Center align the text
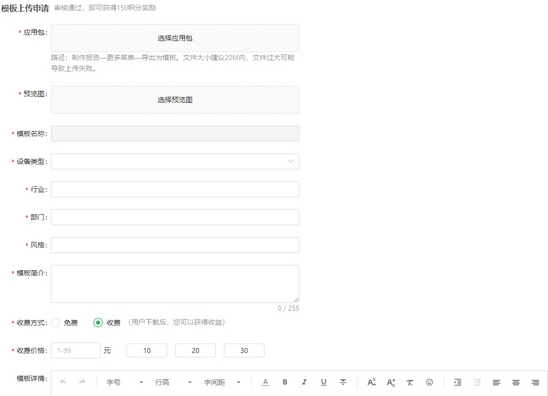 pyautogui.click(x=516, y=382)
